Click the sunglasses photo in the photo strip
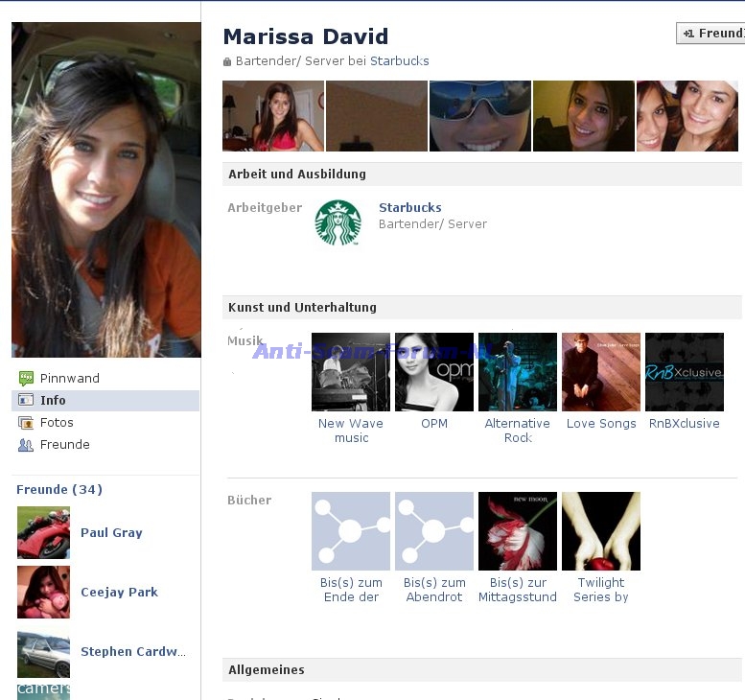Image resolution: width=745 pixels, height=700 pixels. pos(479,116)
